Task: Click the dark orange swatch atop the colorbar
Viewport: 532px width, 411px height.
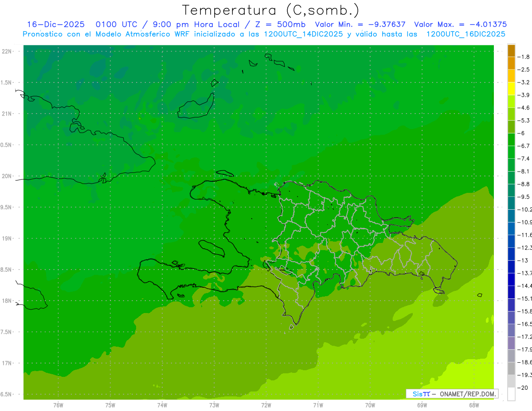Action: (x=511, y=51)
